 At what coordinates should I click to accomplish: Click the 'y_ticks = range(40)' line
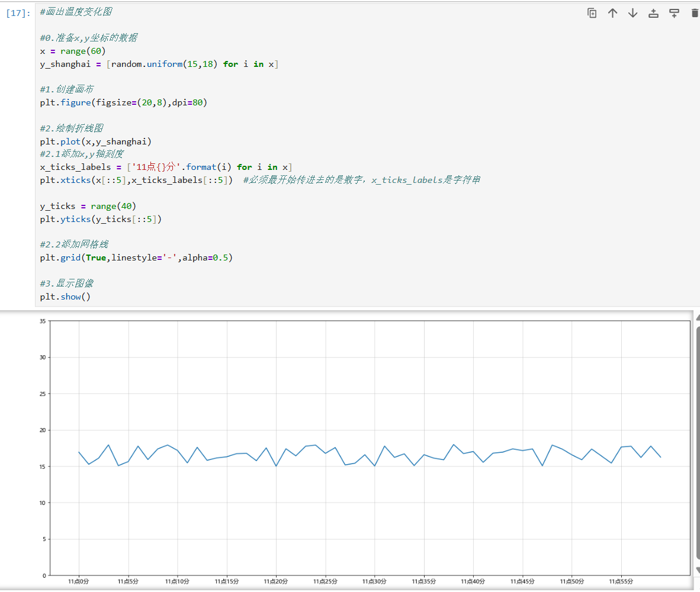88,206
